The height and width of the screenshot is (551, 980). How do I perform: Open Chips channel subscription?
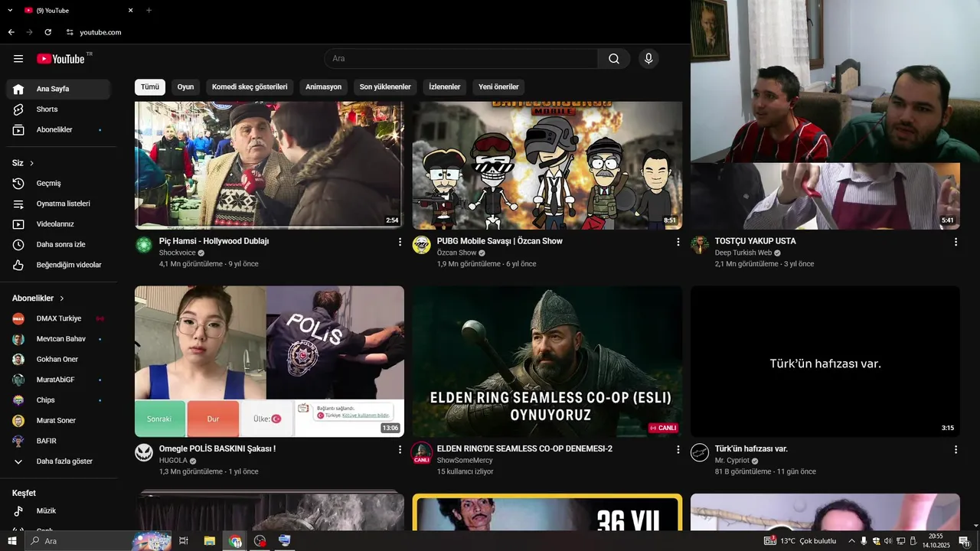(58, 400)
